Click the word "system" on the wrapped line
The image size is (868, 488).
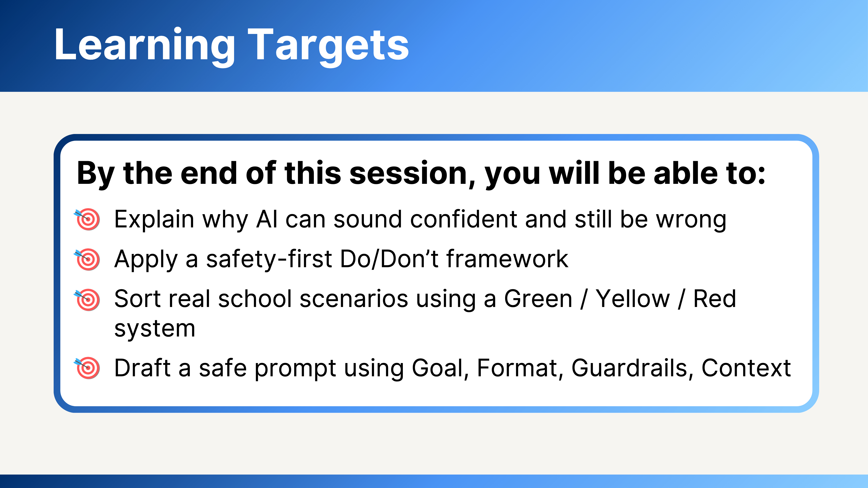pyautogui.click(x=155, y=329)
